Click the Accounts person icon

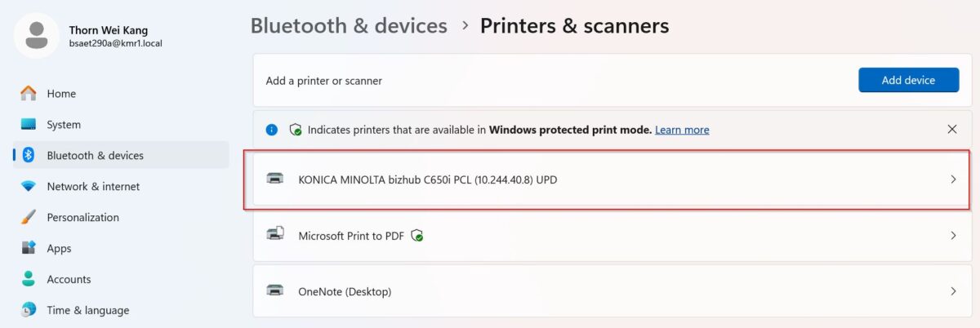(x=29, y=279)
